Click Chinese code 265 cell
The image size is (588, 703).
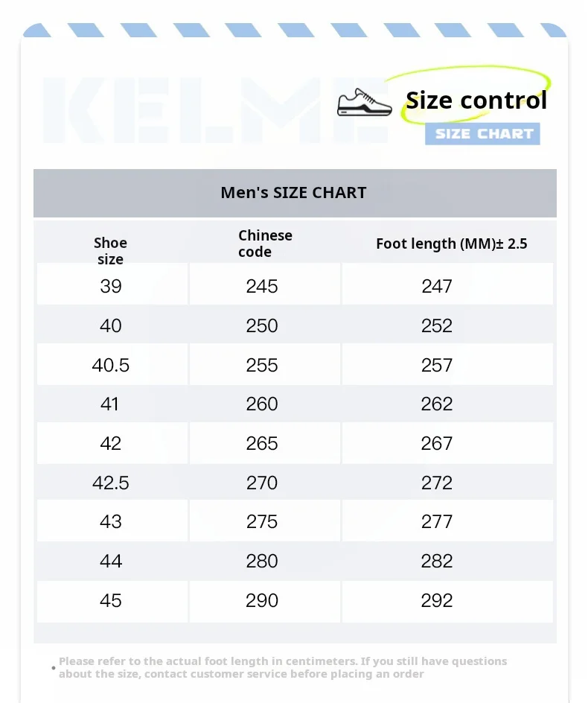coord(262,443)
